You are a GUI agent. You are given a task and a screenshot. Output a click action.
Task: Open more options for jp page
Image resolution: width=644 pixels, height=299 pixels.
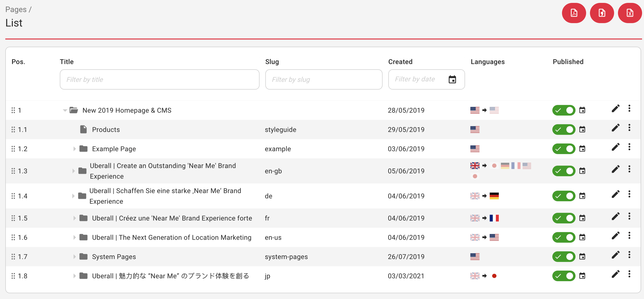pyautogui.click(x=629, y=274)
